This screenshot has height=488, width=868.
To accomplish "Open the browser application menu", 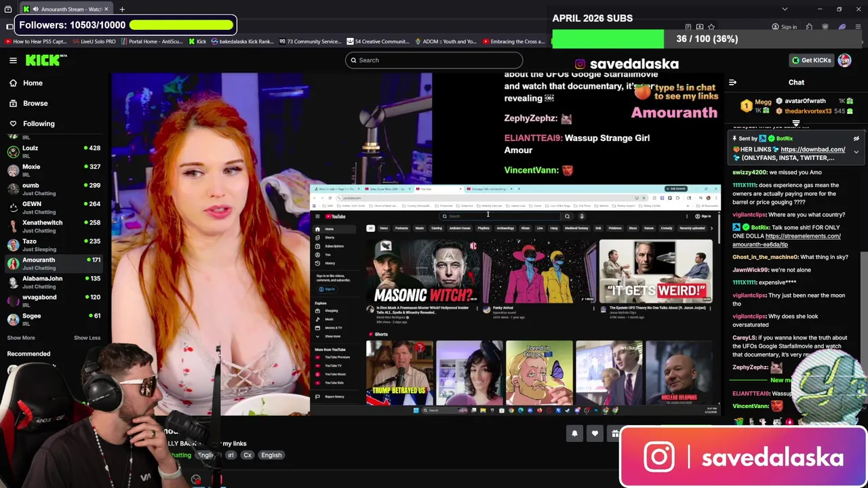I will pos(858,27).
